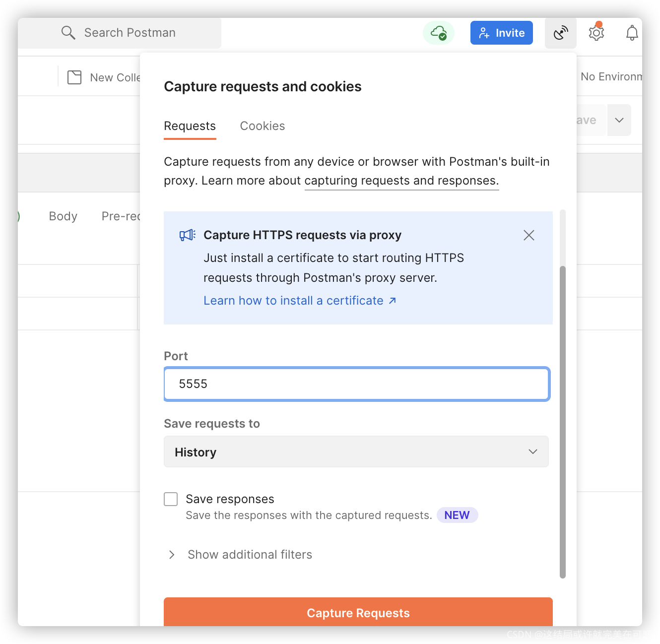The height and width of the screenshot is (644, 660).
Task: Click the Invite button
Action: click(502, 33)
